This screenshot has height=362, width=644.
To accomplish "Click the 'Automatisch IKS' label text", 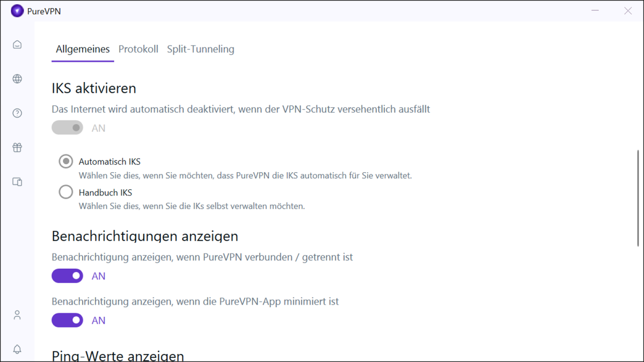I will coord(109,161).
